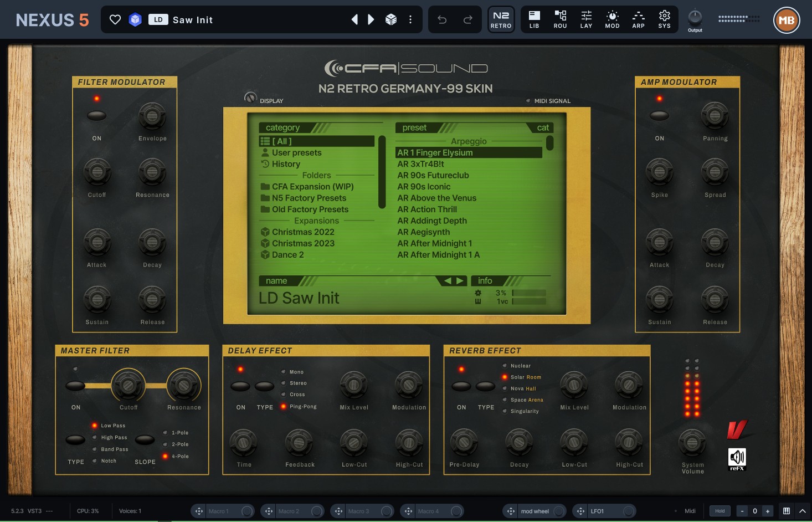The height and width of the screenshot is (522, 812).
Task: Click the reFX speaker logo icon
Action: tap(737, 459)
